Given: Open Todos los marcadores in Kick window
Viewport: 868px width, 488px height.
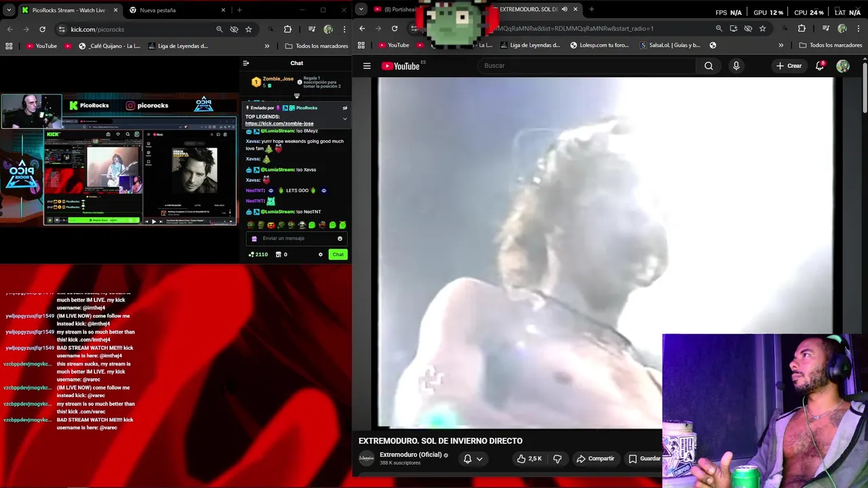Looking at the screenshot, I should pyautogui.click(x=317, y=46).
